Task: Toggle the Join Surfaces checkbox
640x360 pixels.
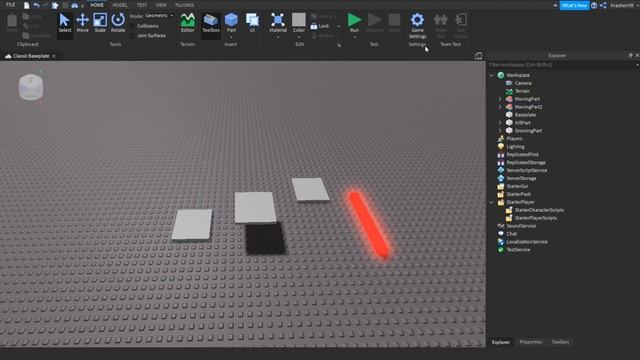Action: pyautogui.click(x=132, y=36)
